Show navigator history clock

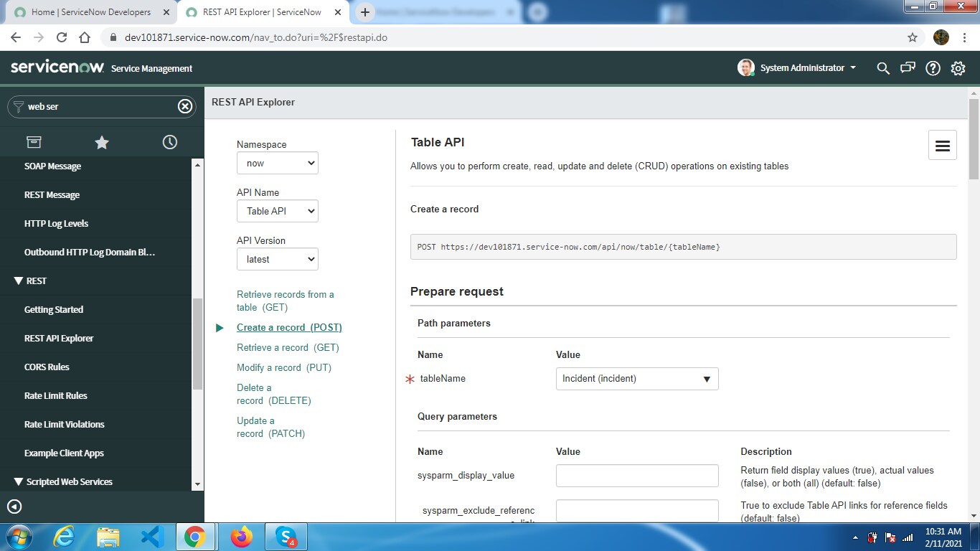170,142
